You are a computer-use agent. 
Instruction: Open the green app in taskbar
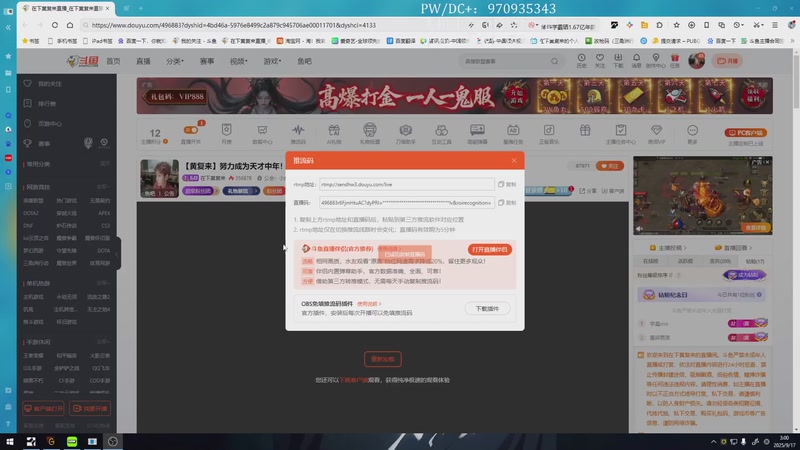(x=71, y=441)
